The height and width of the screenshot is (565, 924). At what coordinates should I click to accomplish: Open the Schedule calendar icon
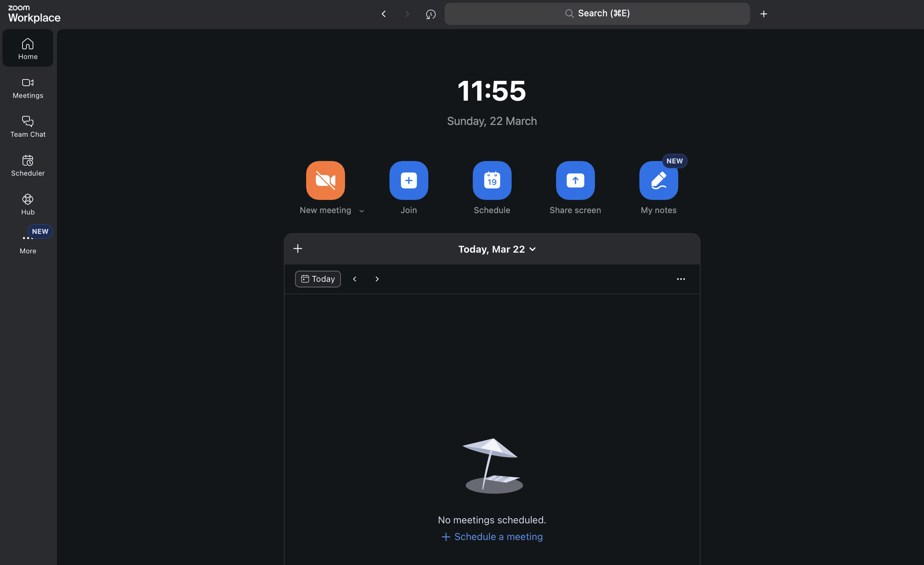492,180
